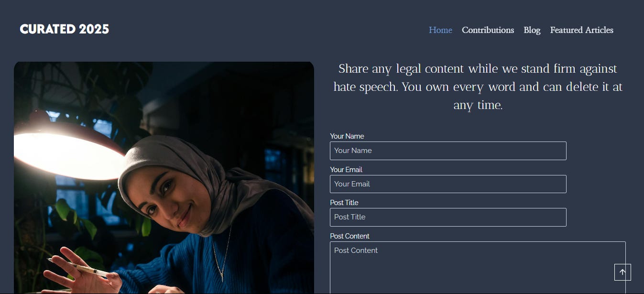The height and width of the screenshot is (294, 644).
Task: Open the Blog menu item
Action: [x=532, y=30]
